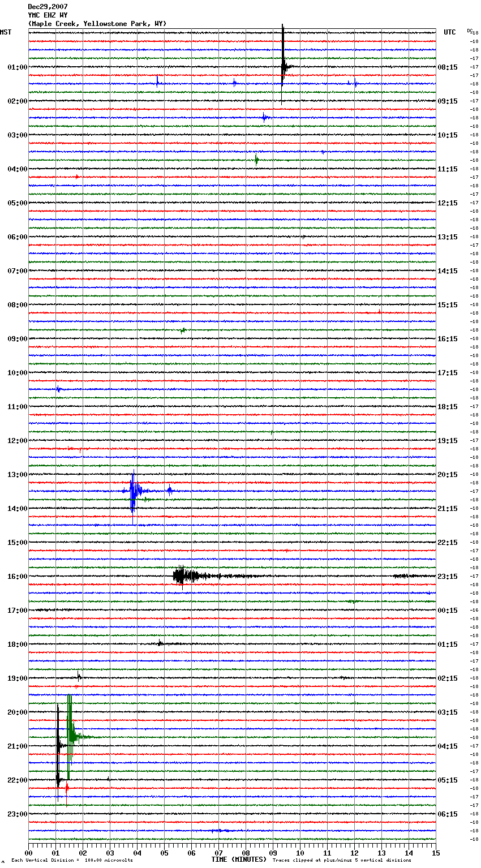Select the 14:00 MST row label

click(18, 509)
